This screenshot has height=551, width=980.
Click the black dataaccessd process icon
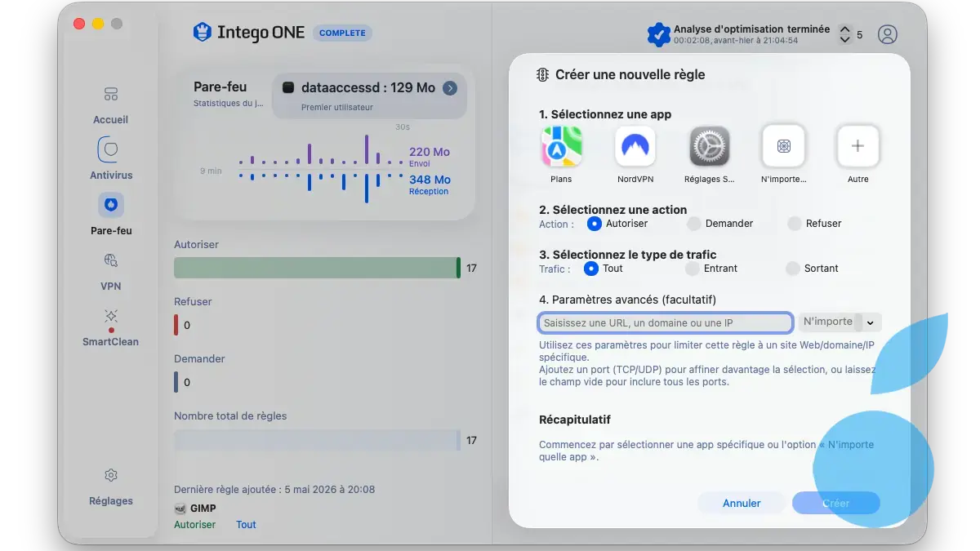pos(288,87)
